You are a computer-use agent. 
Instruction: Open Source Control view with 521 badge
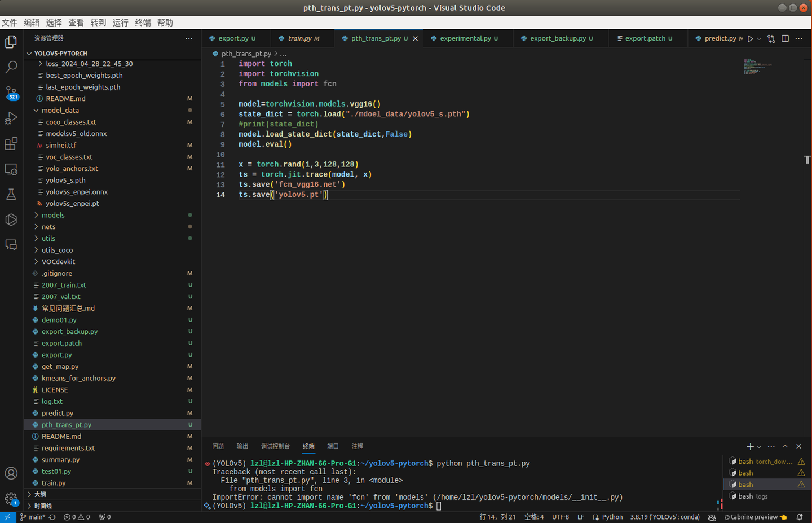click(11, 93)
